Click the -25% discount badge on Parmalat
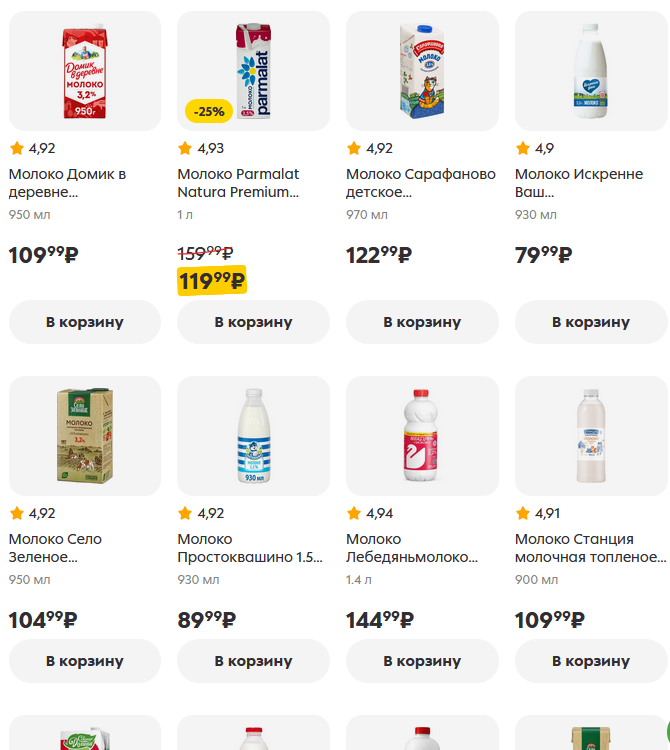Image resolution: width=670 pixels, height=750 pixels. tap(209, 111)
